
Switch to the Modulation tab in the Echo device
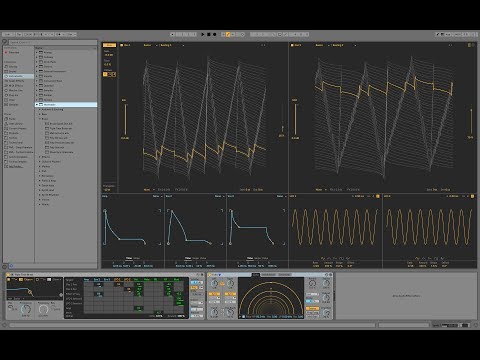coord(268,275)
